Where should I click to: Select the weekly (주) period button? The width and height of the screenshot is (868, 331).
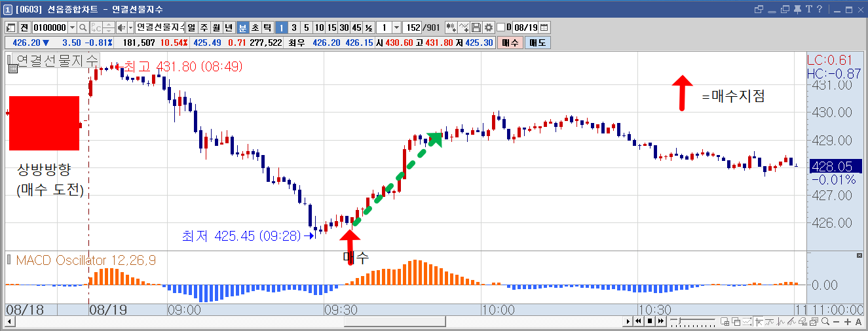204,27
